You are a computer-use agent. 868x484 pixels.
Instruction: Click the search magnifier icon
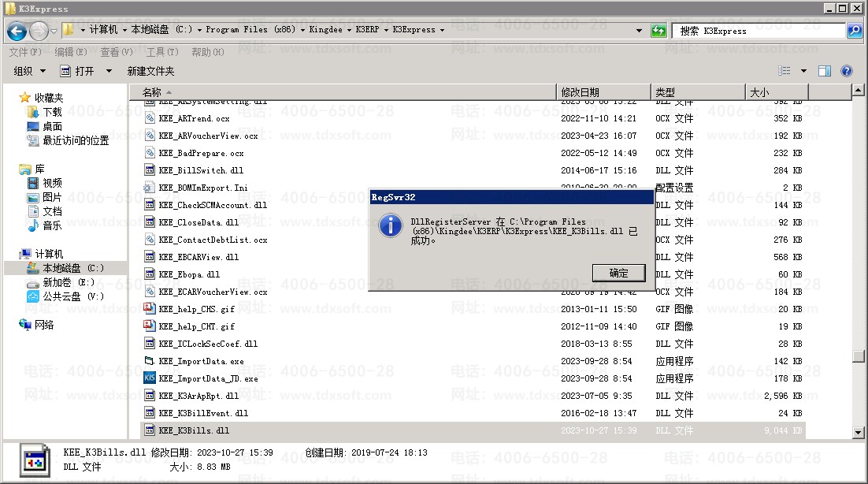click(x=854, y=31)
